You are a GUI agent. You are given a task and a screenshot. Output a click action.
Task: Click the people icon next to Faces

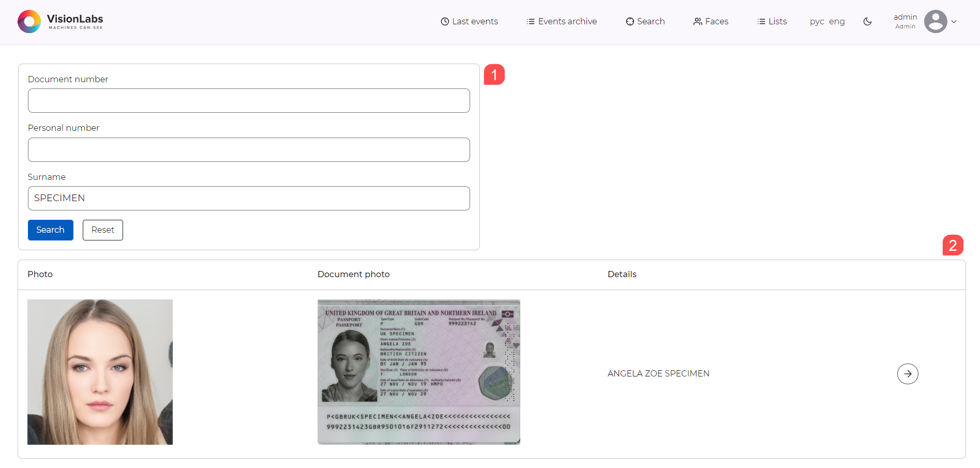pos(698,21)
